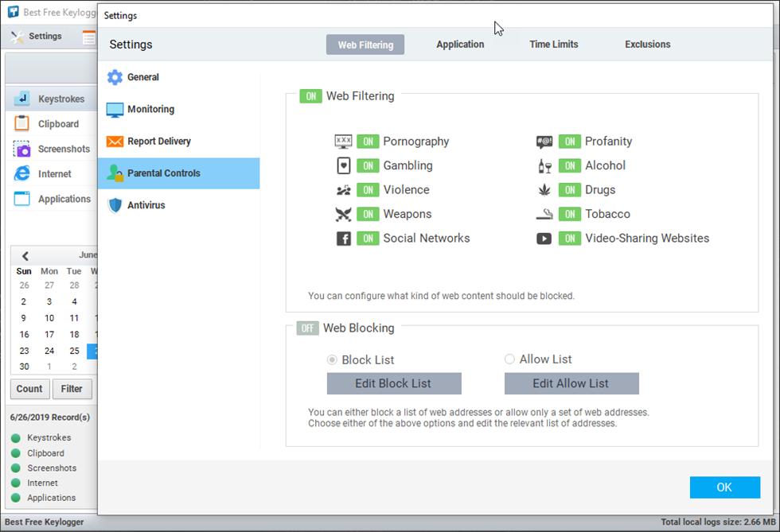The width and height of the screenshot is (780, 532).
Task: Click the Monitoring monitor icon
Action: pos(115,110)
